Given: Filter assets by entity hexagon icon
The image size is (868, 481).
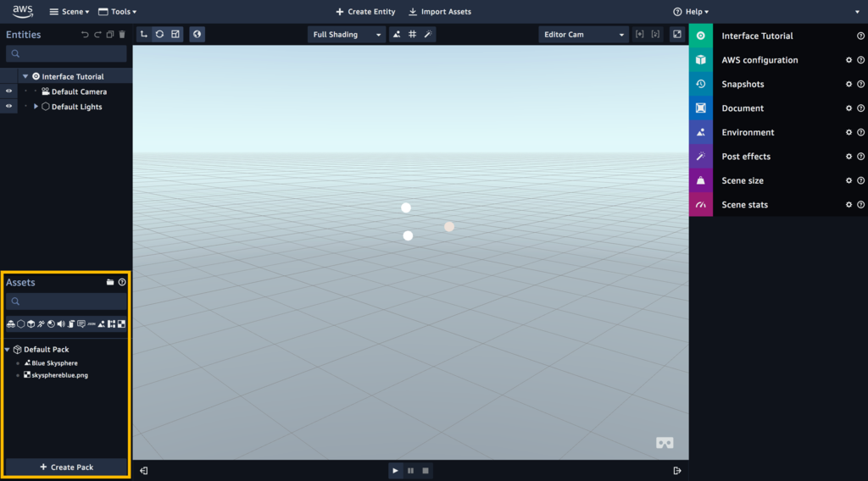Looking at the screenshot, I should point(21,324).
